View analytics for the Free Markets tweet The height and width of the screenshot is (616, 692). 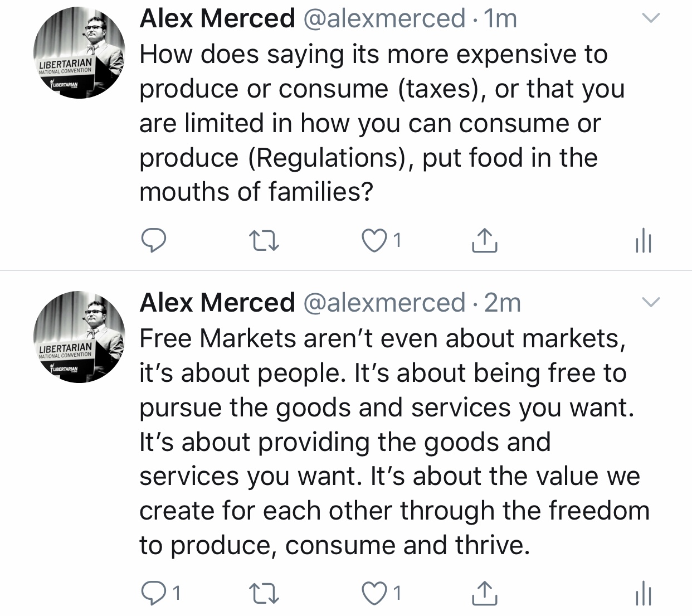pyautogui.click(x=643, y=594)
